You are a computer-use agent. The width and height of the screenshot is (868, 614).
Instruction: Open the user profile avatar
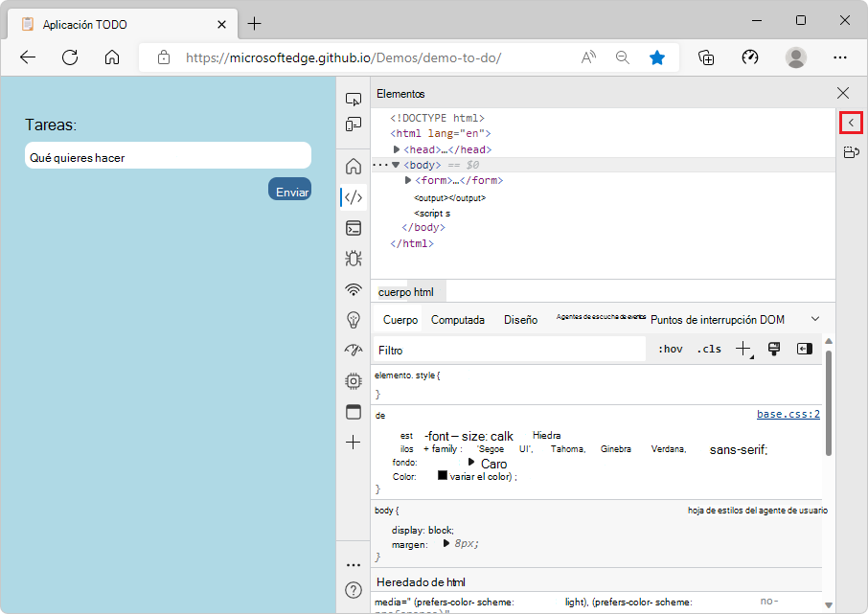795,57
